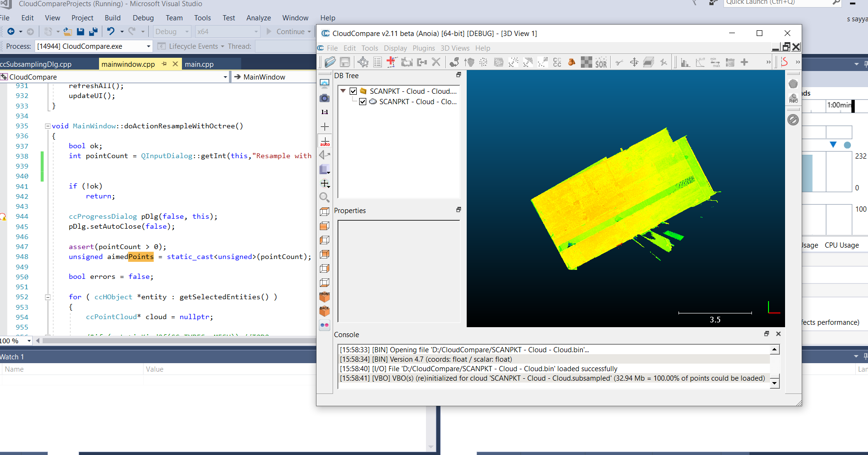
Task: Open the Process combo box
Action: coord(94,46)
